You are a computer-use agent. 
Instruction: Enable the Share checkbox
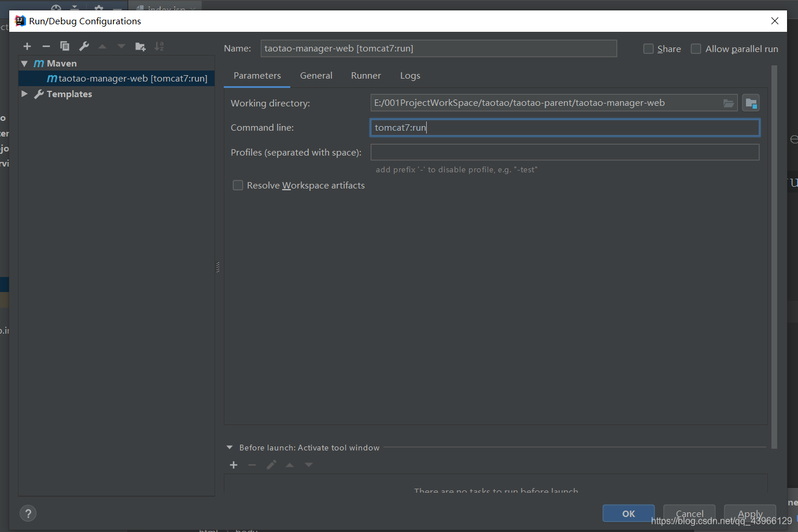[648, 49]
